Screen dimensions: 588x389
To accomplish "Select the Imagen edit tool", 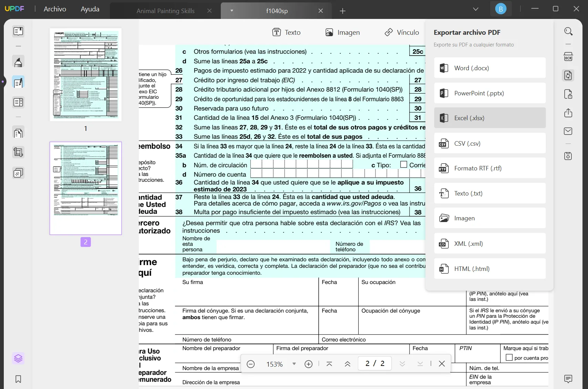I will tap(342, 32).
